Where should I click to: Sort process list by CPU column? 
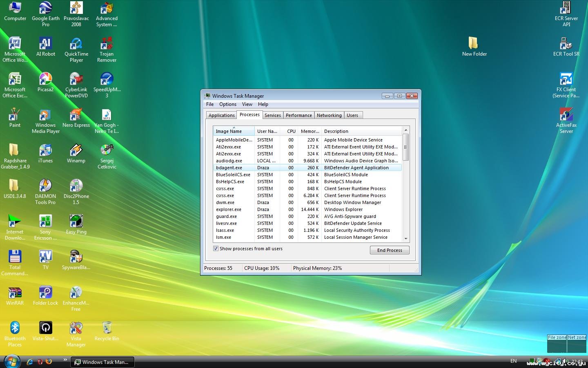[x=291, y=131]
